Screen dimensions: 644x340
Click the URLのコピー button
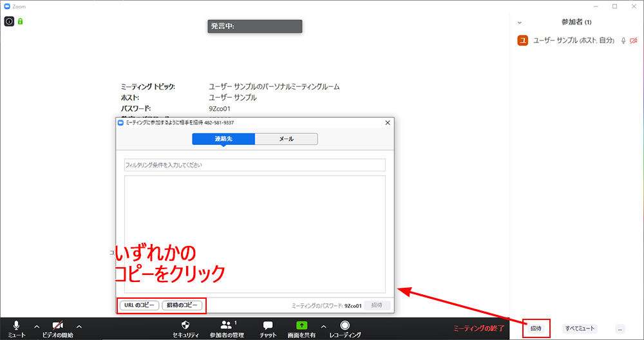point(138,305)
